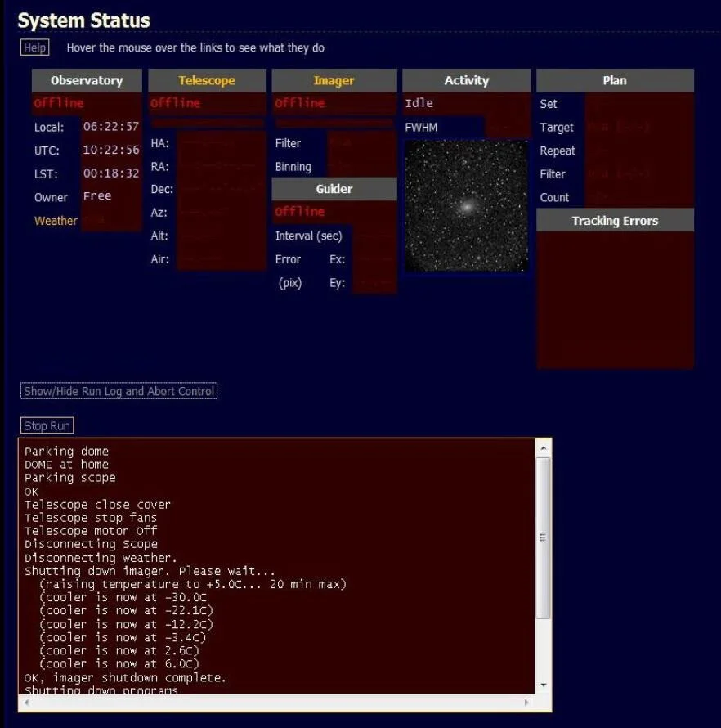Click the Guider Offline status link
This screenshot has width=721, height=728.
click(x=298, y=212)
